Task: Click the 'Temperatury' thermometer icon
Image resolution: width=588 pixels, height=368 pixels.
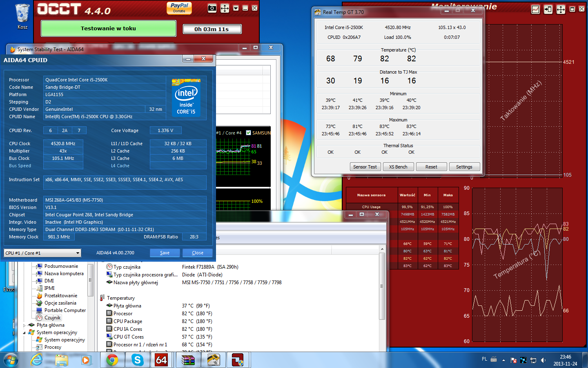Action: (x=102, y=298)
